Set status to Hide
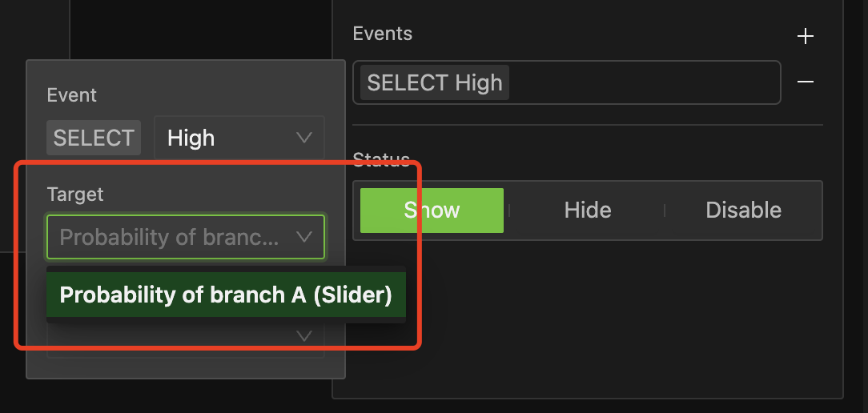 coord(587,211)
